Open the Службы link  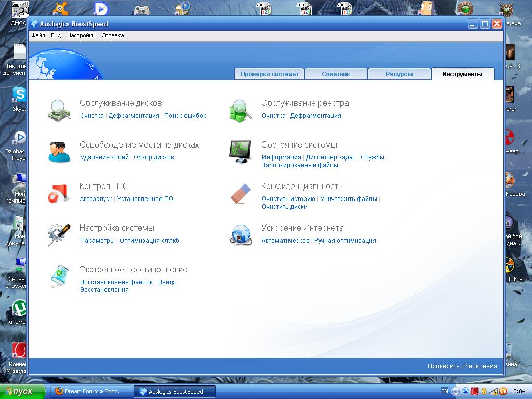(373, 157)
